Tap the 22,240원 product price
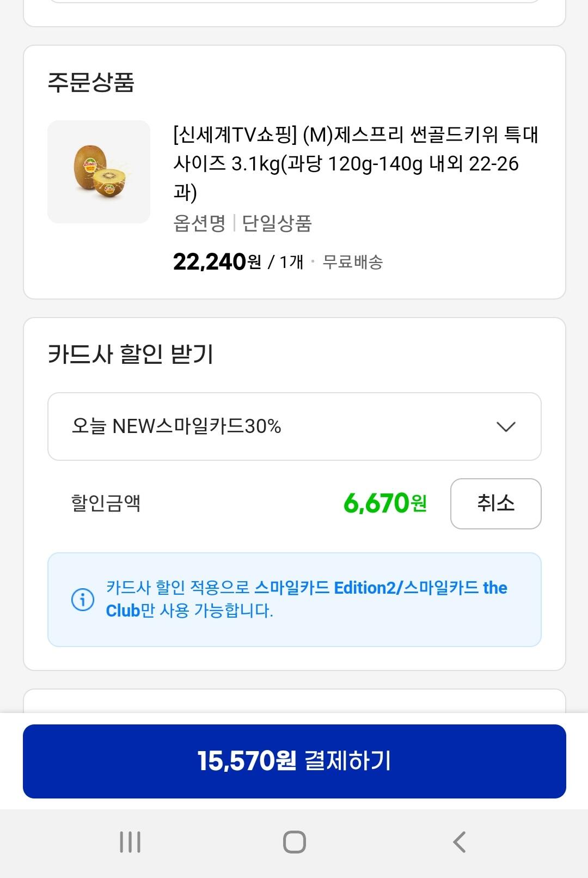Viewport: 588px width, 878px height. pyautogui.click(x=217, y=262)
